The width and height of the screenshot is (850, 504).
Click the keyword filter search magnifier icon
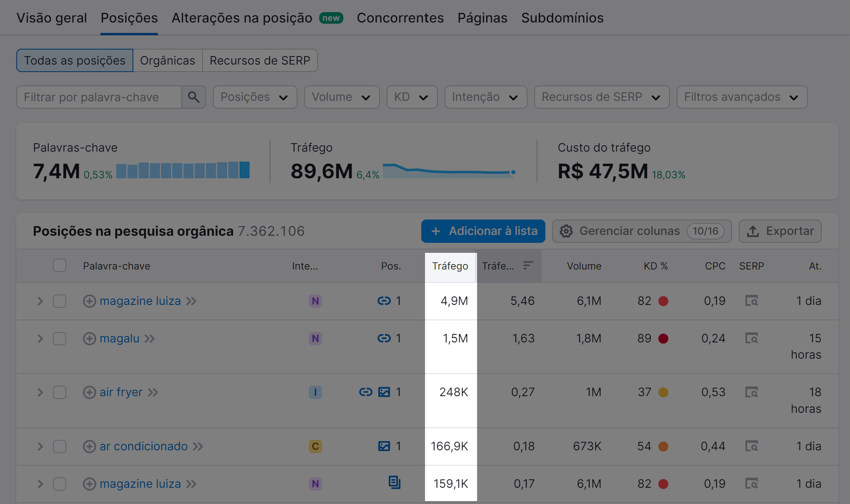194,97
